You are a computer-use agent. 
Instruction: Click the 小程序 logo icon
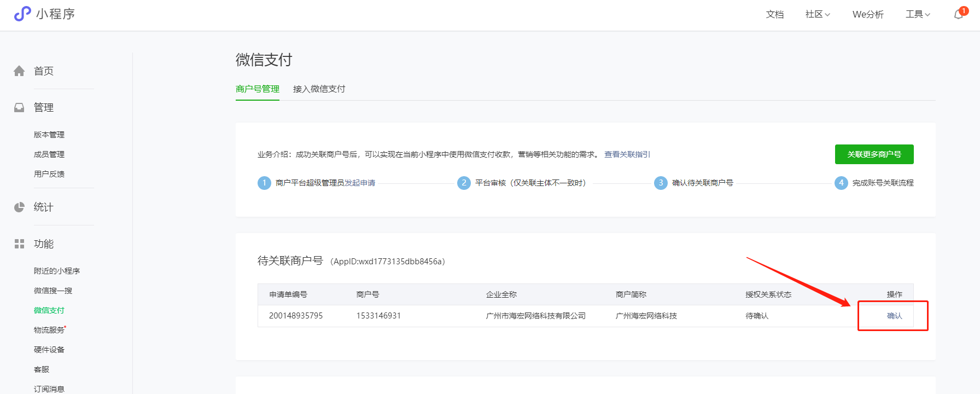click(x=22, y=14)
